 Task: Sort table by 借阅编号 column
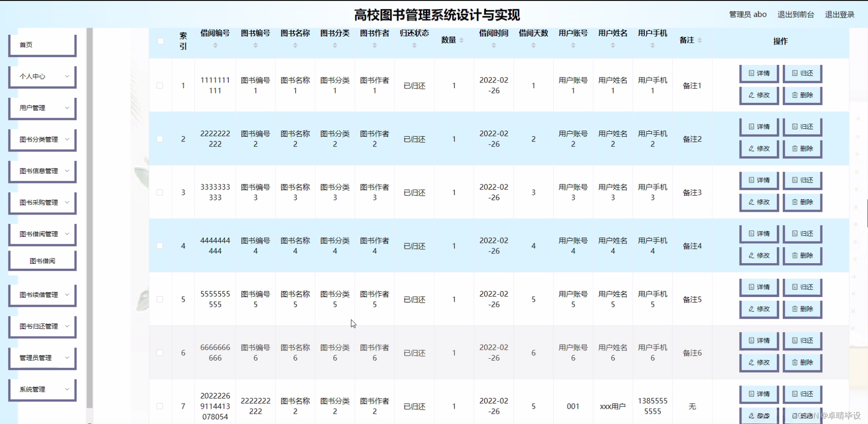(215, 45)
